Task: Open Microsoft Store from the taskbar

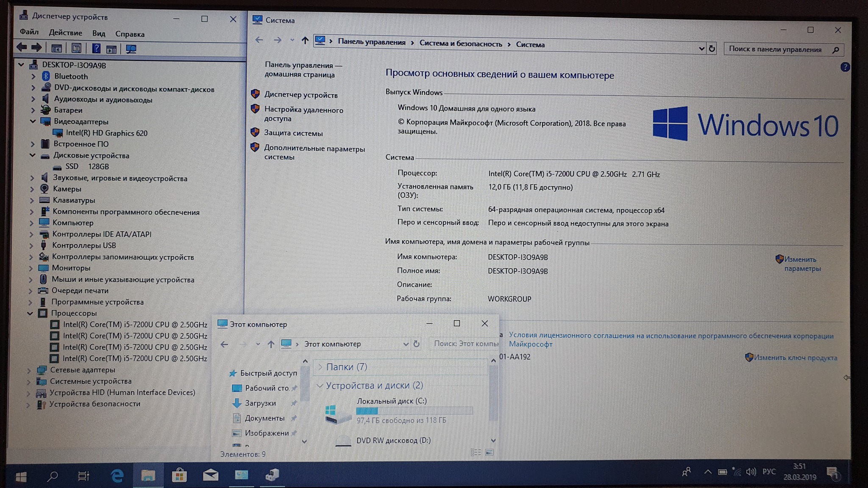Action: point(179,475)
